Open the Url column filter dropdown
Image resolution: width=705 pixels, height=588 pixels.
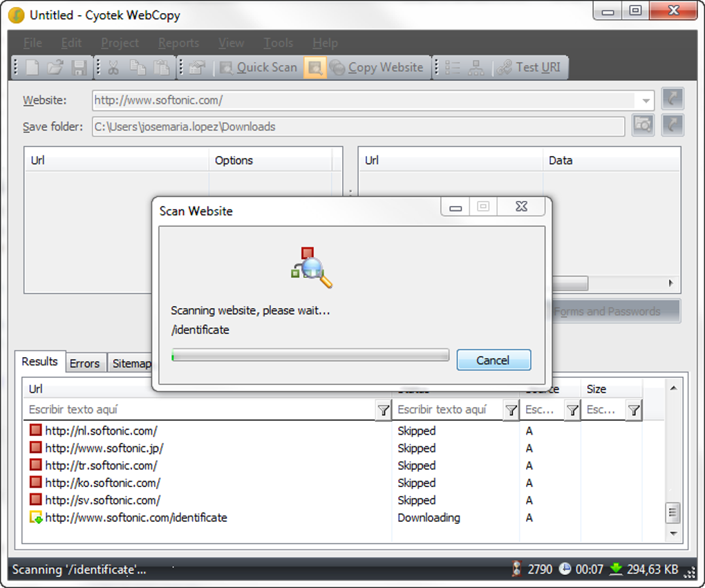383,410
